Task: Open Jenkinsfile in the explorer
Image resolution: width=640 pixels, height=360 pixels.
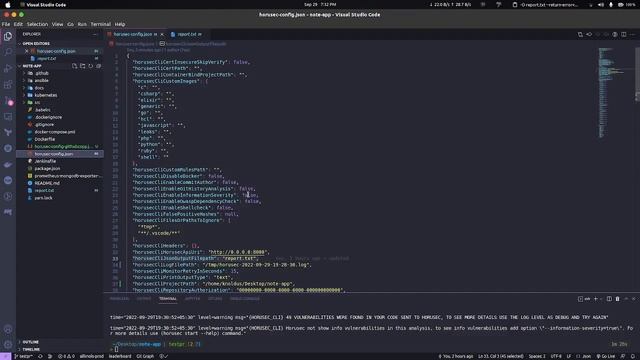Action: pos(45,161)
